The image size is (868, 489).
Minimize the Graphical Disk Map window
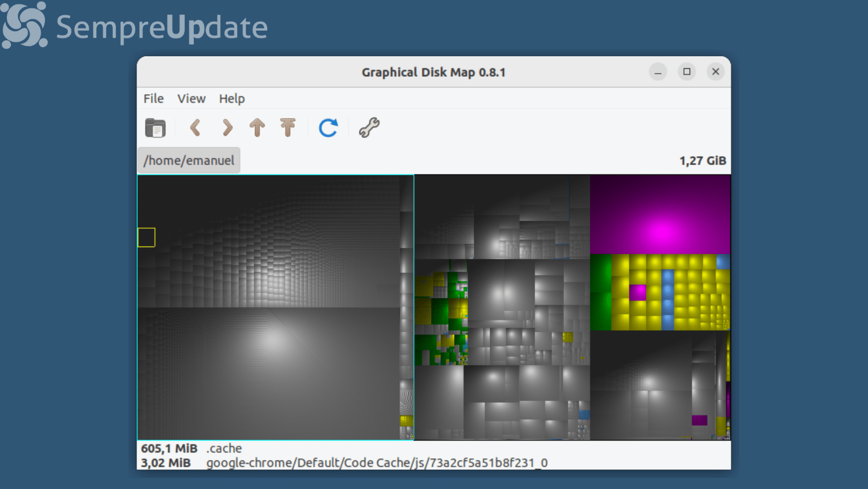click(658, 72)
